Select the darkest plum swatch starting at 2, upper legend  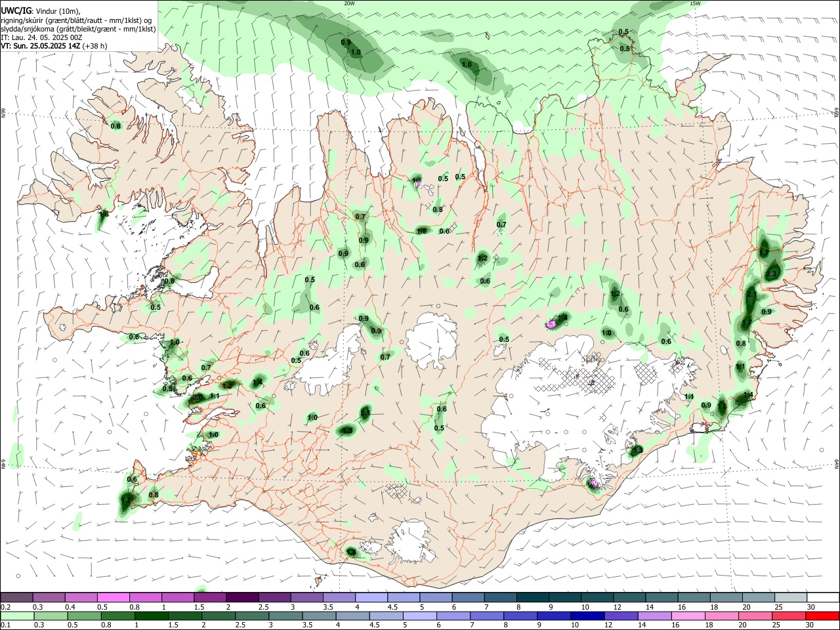pos(241,598)
